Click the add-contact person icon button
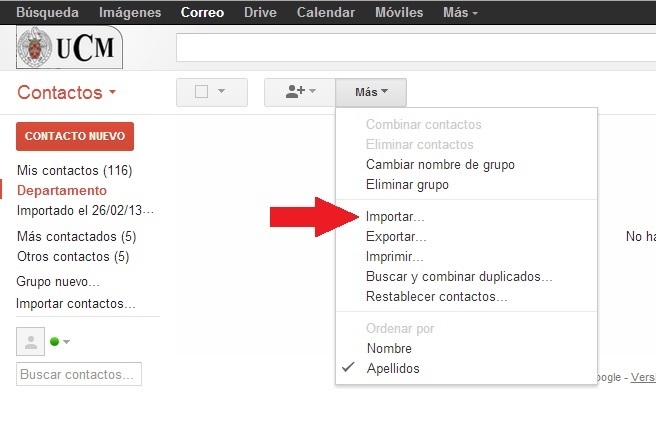The width and height of the screenshot is (656, 424). tap(299, 92)
